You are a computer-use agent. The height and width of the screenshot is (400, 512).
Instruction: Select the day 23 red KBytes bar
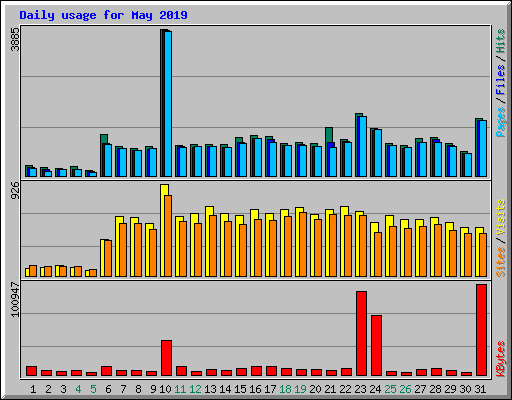pyautogui.click(x=361, y=334)
